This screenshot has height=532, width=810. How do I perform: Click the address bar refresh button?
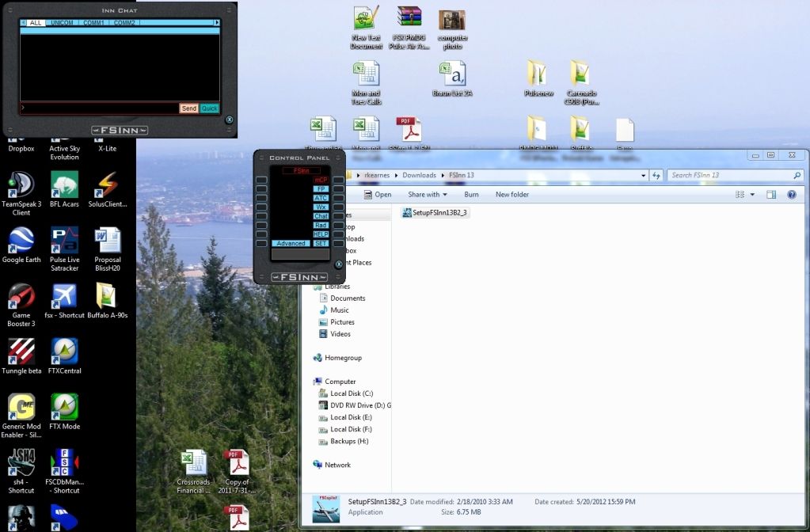pyautogui.click(x=656, y=176)
